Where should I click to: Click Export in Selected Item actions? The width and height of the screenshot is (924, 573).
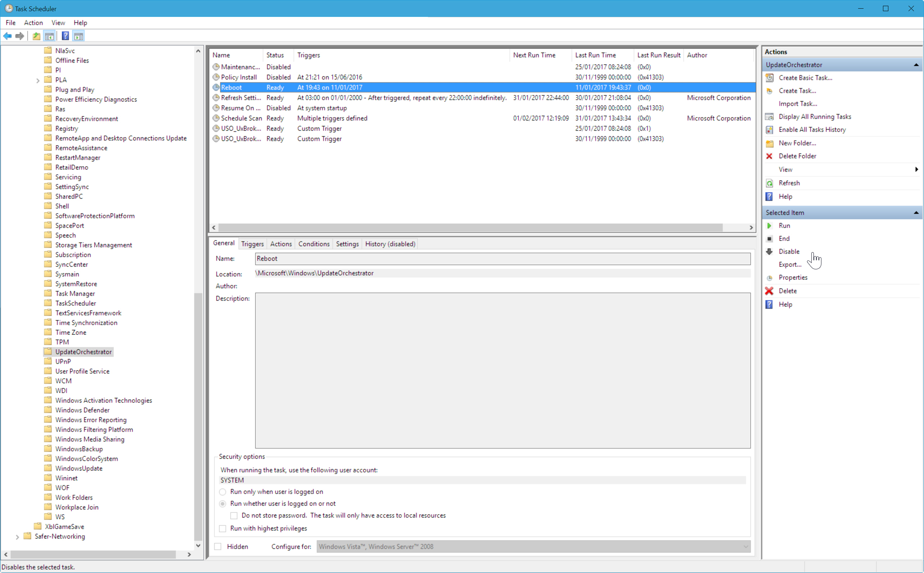(x=790, y=264)
